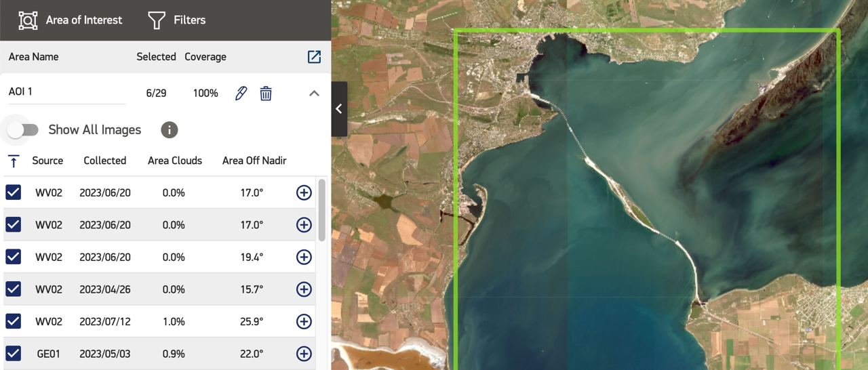Click the plus icon for the 2023/04/26 image
Viewport: 868px width, 370px height.
point(304,289)
